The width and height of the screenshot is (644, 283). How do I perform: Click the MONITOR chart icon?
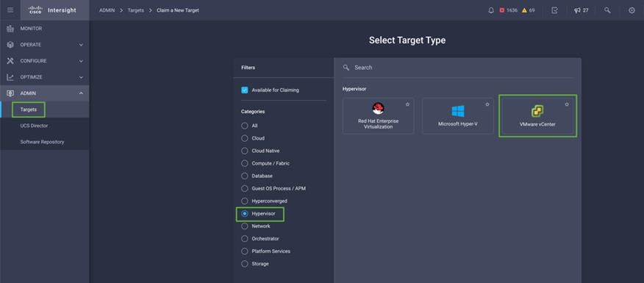[x=10, y=29]
